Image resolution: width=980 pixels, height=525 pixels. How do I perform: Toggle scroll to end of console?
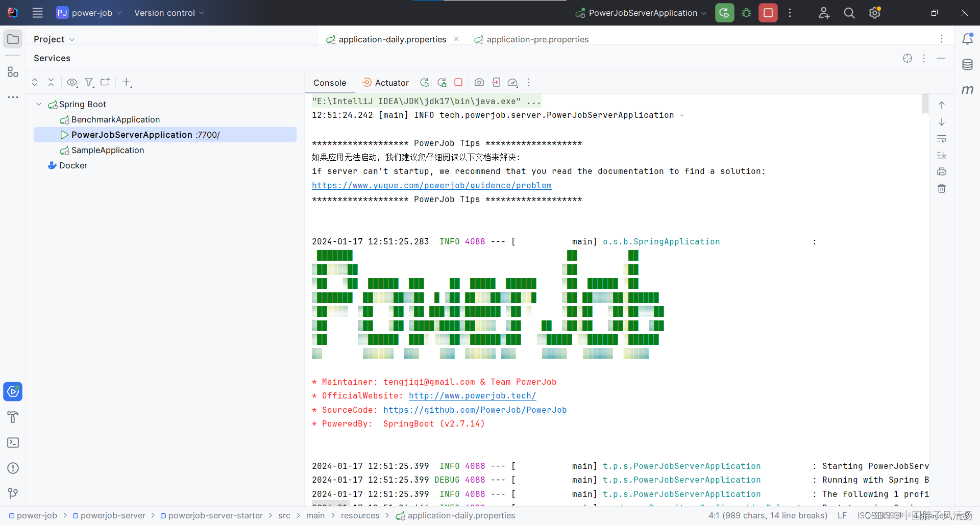(942, 155)
